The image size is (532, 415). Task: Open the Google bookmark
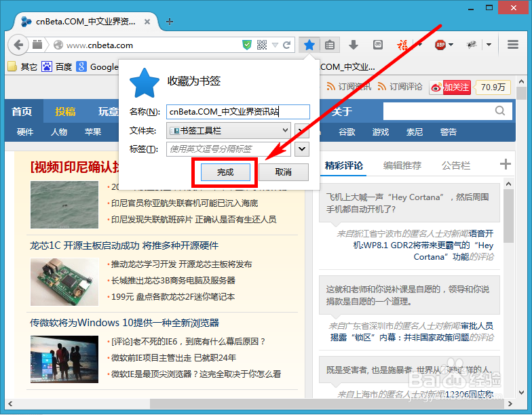pos(97,66)
